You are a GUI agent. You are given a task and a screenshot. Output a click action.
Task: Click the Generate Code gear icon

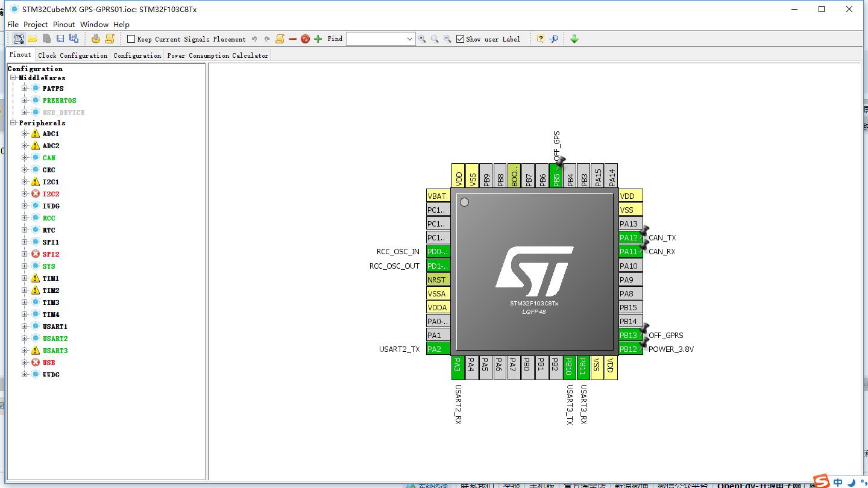pos(95,39)
